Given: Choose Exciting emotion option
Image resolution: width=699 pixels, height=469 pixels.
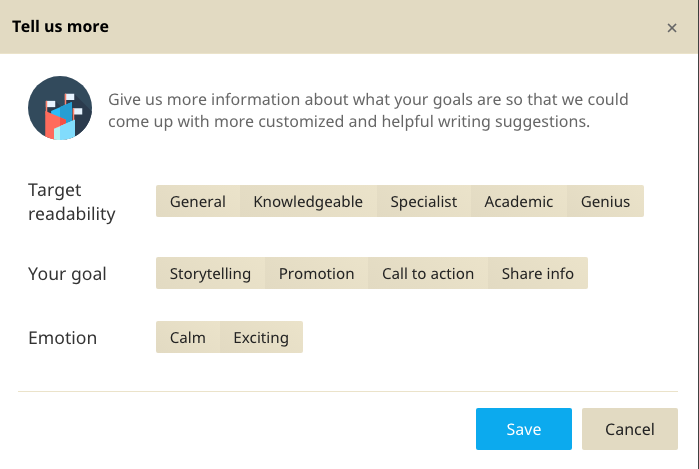Looking at the screenshot, I should [261, 337].
